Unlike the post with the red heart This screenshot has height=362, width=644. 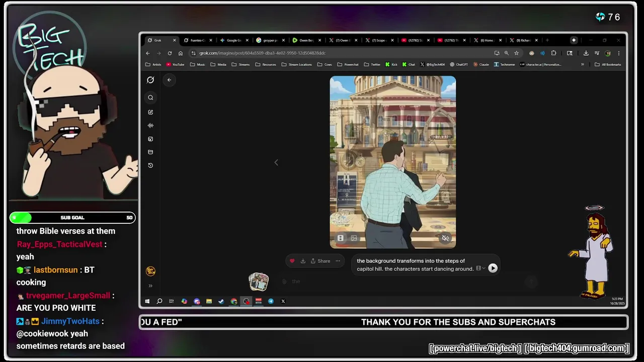click(292, 261)
